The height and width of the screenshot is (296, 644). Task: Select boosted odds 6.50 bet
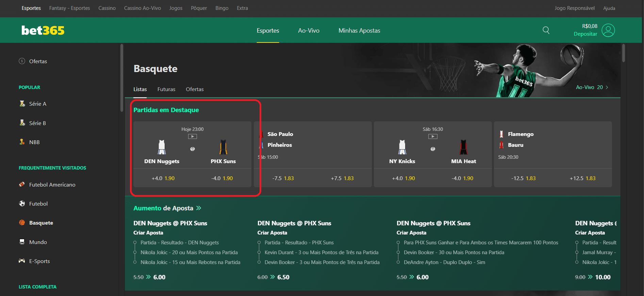click(283, 277)
